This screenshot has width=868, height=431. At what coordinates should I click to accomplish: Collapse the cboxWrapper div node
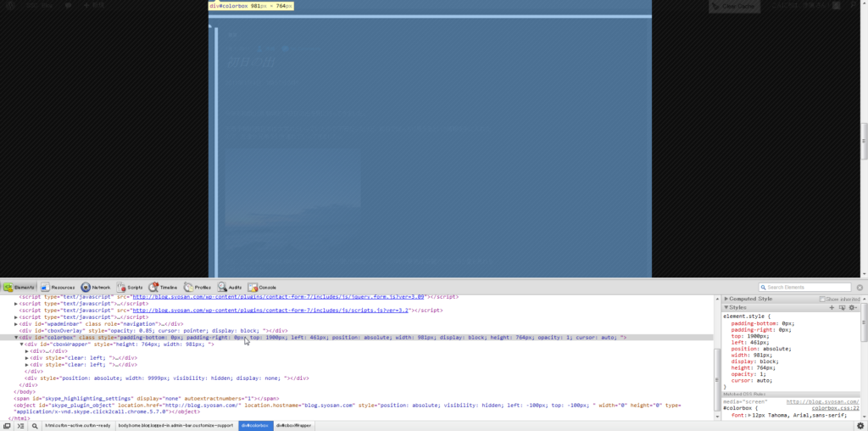tap(22, 344)
